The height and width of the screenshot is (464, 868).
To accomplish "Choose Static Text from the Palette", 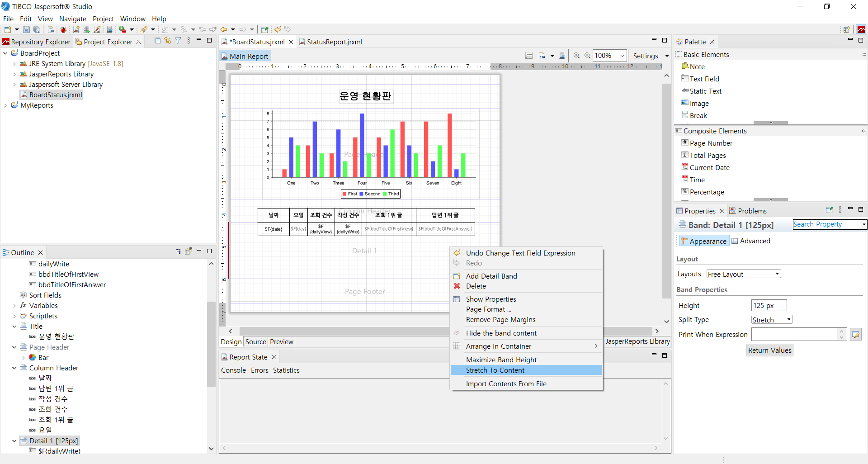I will pyautogui.click(x=702, y=91).
